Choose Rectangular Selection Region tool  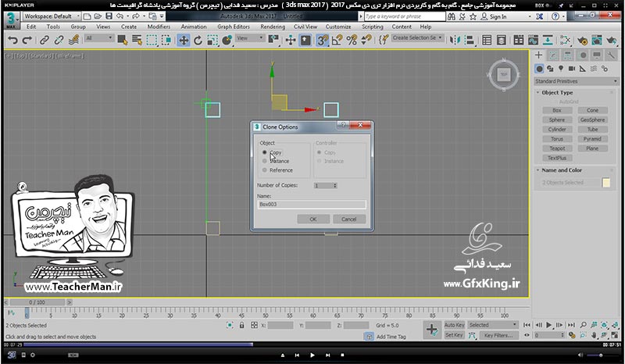pos(152,40)
